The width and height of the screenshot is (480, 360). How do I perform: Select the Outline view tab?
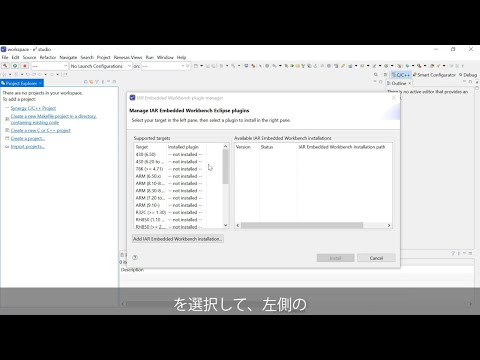click(399, 83)
